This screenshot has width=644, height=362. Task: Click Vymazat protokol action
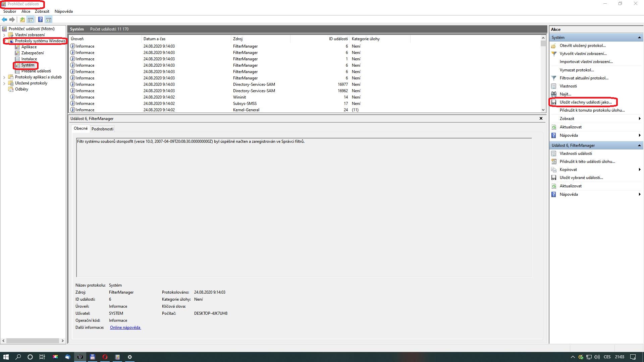[x=577, y=70]
